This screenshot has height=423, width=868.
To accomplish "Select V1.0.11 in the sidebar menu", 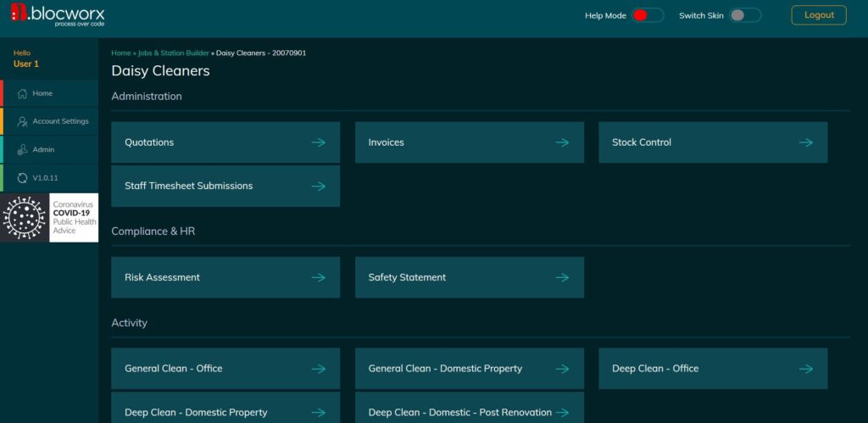I will [49, 178].
